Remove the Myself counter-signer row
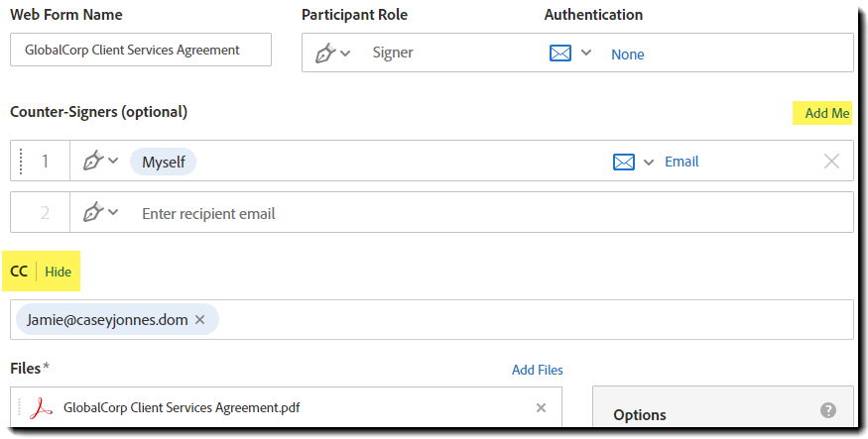The image size is (868, 439). (831, 162)
